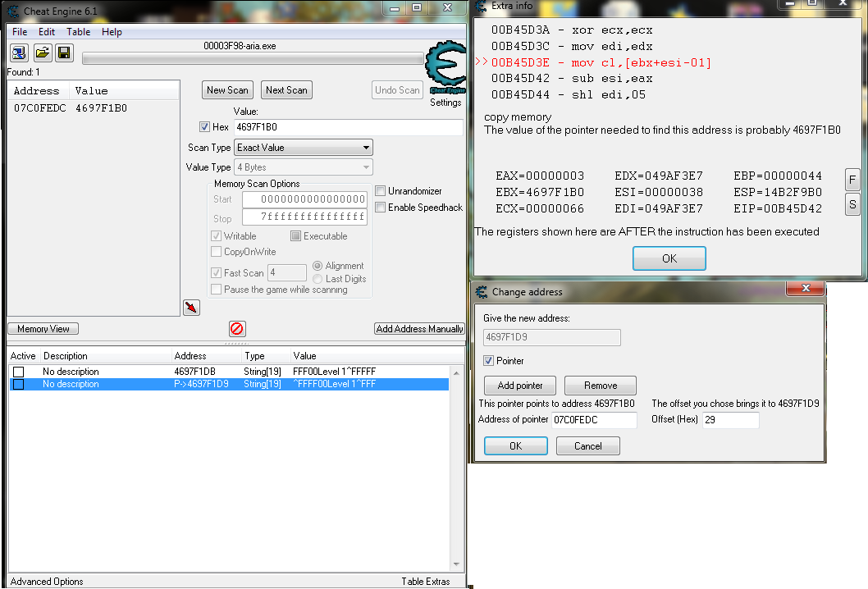Click the Offset (Hex) input field
868x589 pixels.
(x=730, y=420)
